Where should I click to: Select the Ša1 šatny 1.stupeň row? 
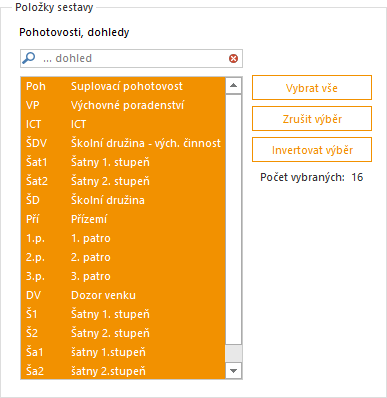tap(123, 352)
